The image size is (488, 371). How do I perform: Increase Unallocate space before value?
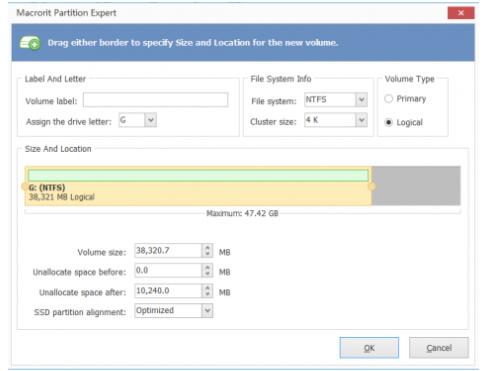(x=207, y=267)
